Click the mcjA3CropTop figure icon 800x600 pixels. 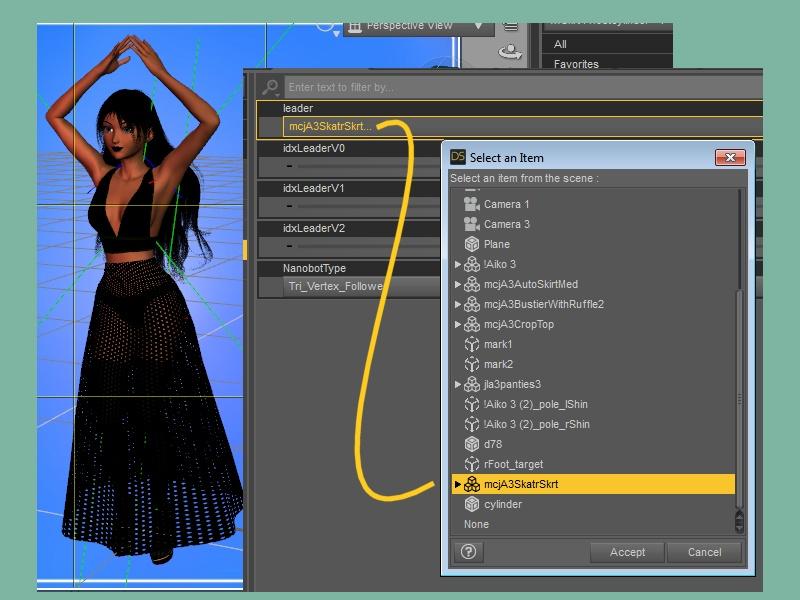click(x=471, y=324)
